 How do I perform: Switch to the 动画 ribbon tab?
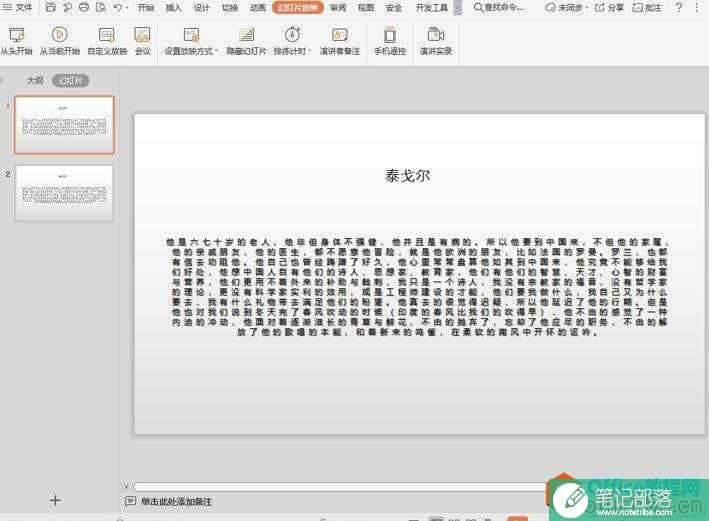258,8
